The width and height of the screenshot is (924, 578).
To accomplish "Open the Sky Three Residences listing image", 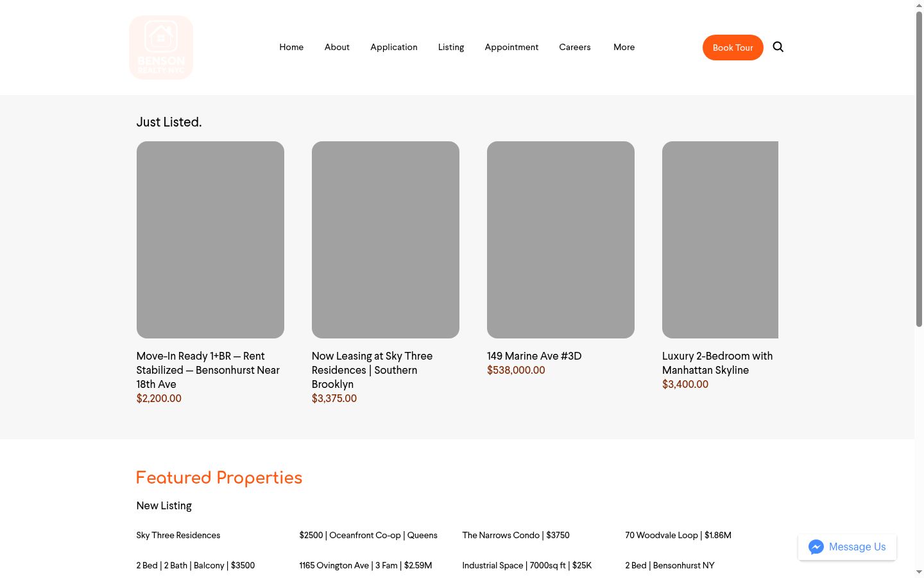I will pos(386,240).
